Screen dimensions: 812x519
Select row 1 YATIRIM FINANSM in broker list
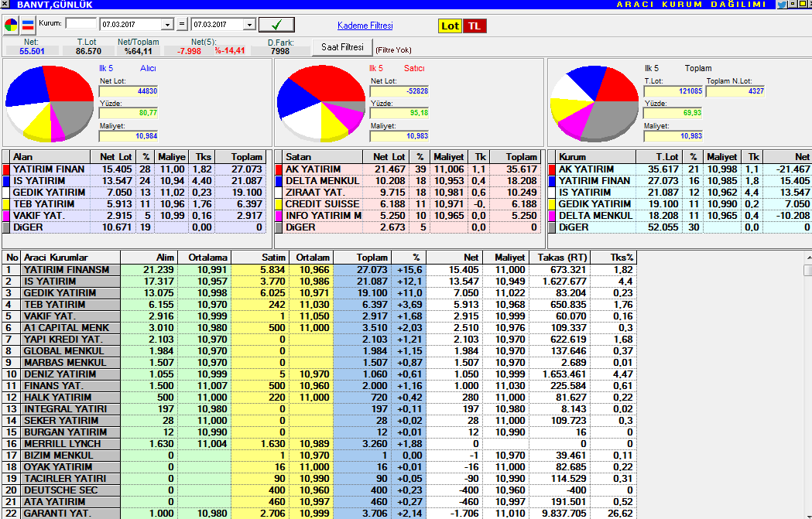[320, 270]
